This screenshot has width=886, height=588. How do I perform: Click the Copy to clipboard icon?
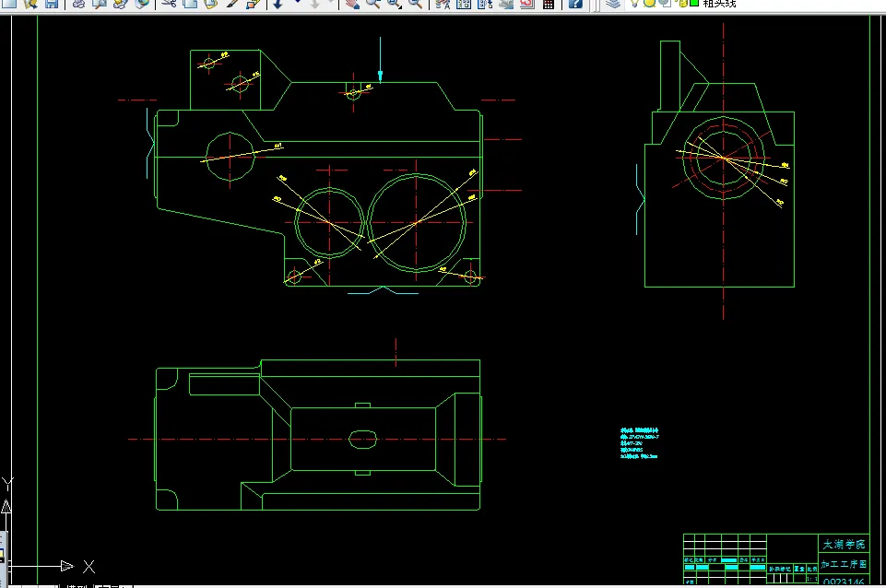190,4
